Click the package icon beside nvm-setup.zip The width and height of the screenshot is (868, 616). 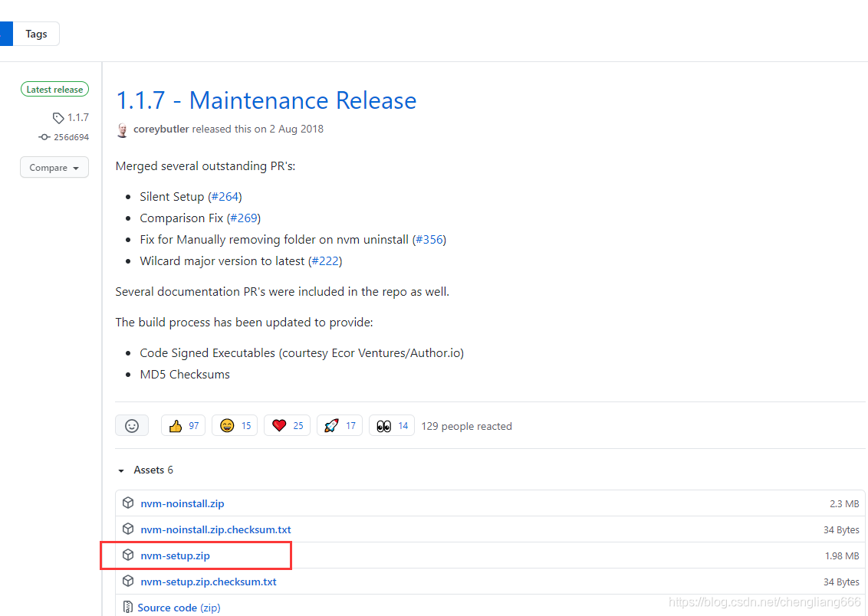coord(128,555)
